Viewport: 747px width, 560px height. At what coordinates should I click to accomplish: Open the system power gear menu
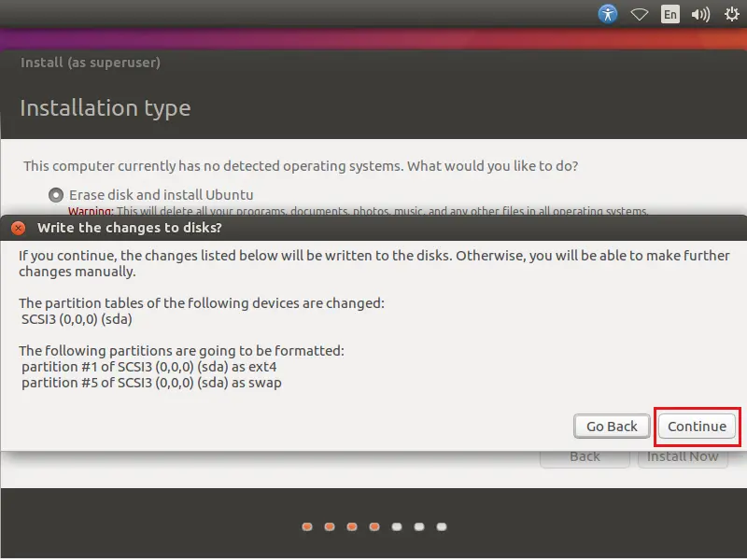point(731,14)
